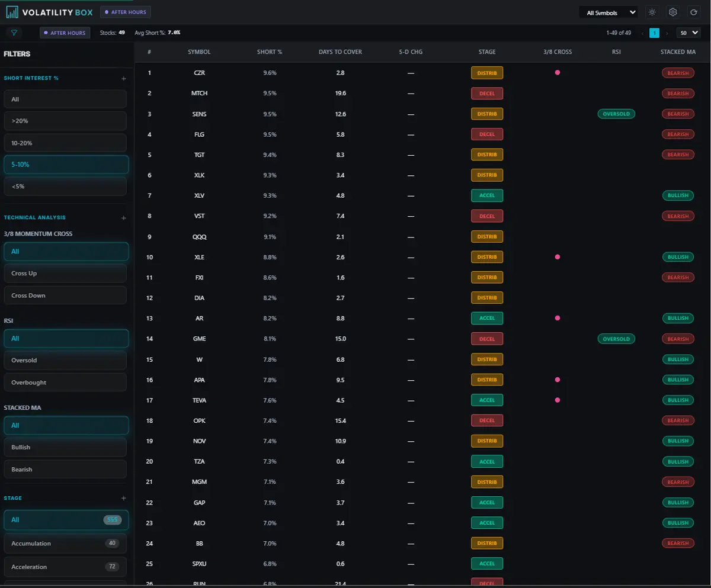The image size is (711, 588).
Task: Select the Bullish stacked MA filter
Action: pos(65,447)
